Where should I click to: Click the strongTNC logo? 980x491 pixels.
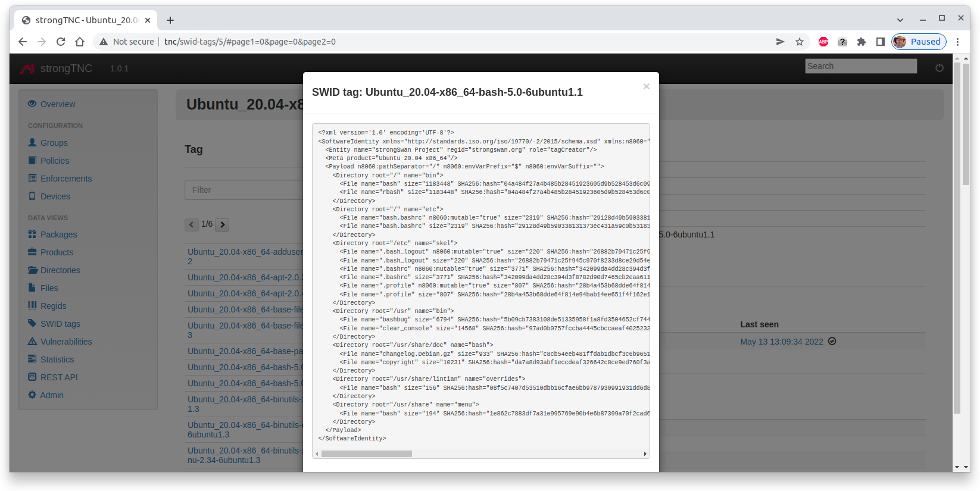click(57, 68)
